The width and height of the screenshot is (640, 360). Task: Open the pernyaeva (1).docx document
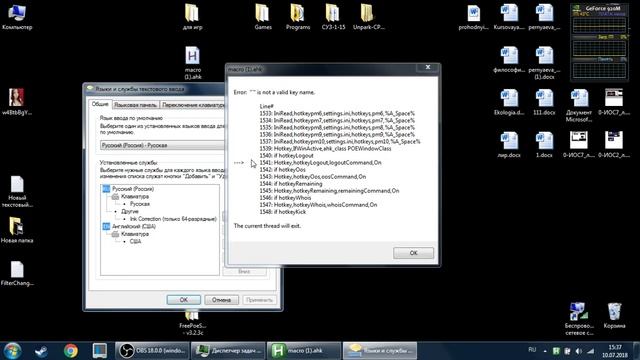[x=544, y=63]
